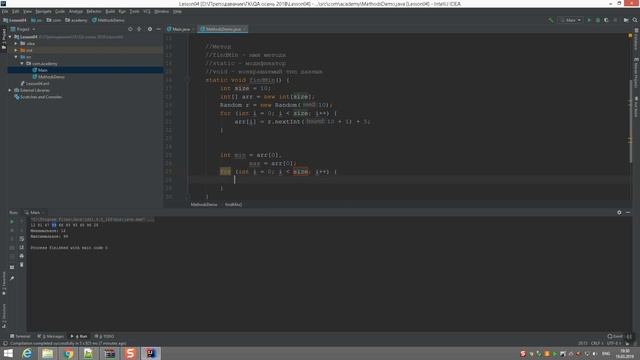Screen dimensions: 640x360
Task: Open Run panel settings gear
Action: 619,212
